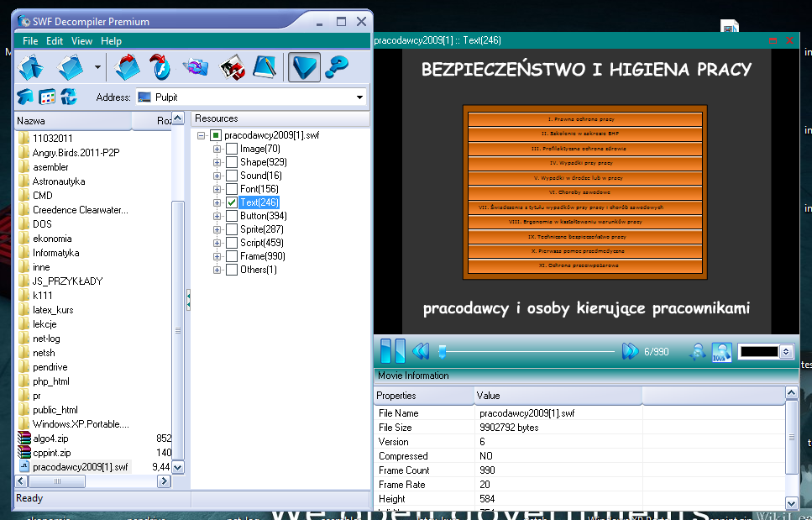
Task: Expand the Image(70) node
Action: pyautogui.click(x=217, y=150)
